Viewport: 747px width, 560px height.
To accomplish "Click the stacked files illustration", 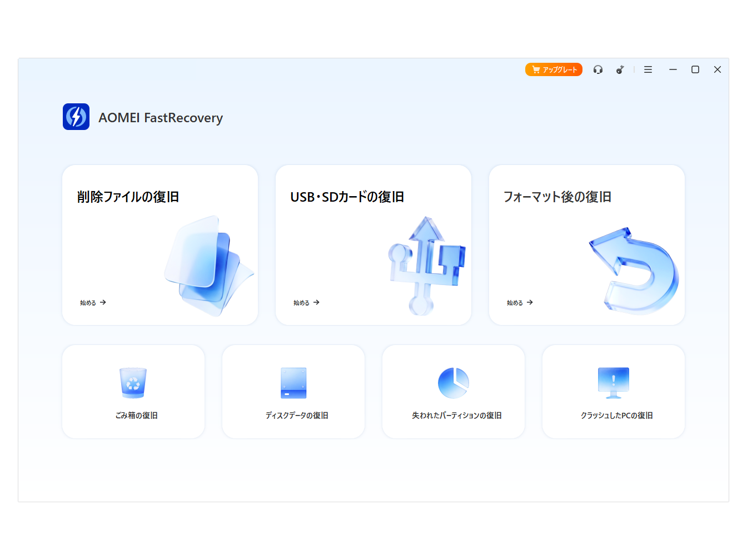I will 210,266.
